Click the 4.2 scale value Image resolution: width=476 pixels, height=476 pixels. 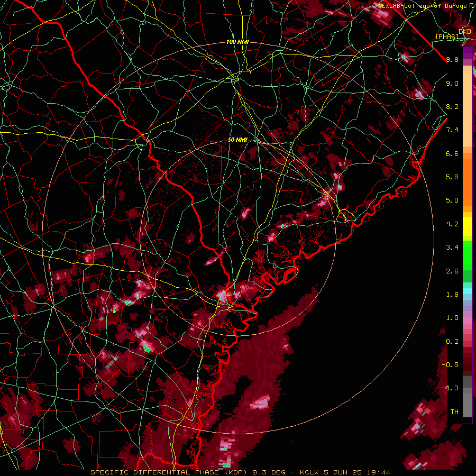tap(452, 224)
